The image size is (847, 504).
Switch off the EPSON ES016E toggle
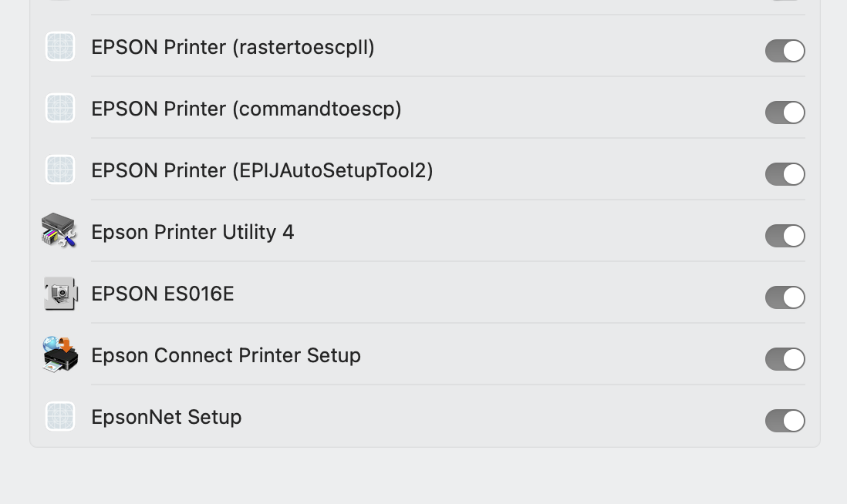click(785, 297)
